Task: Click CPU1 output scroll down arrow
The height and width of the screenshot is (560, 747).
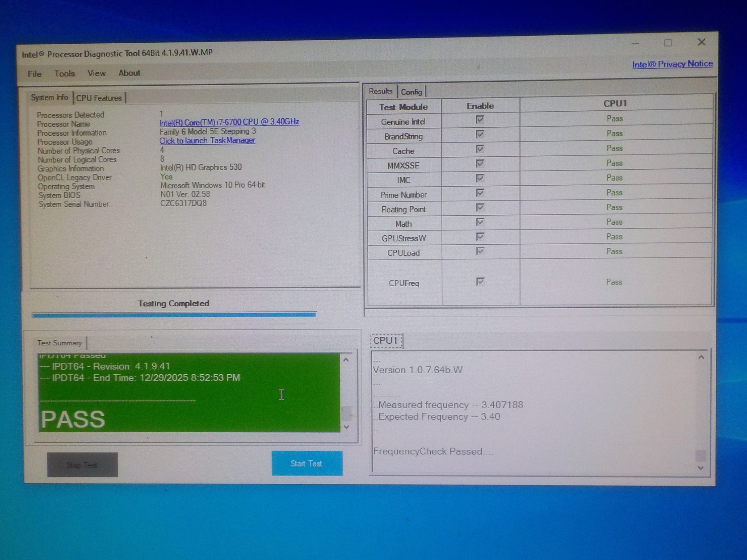Action: click(701, 468)
